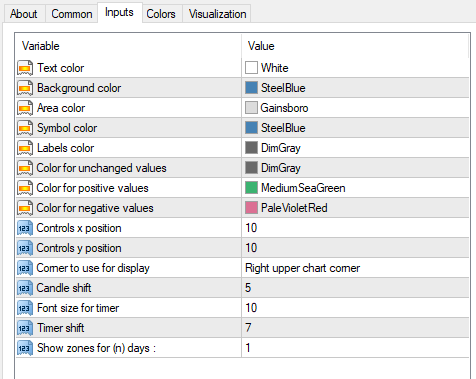476x379 pixels.
Task: Go to the Visualization tab
Action: click(217, 14)
